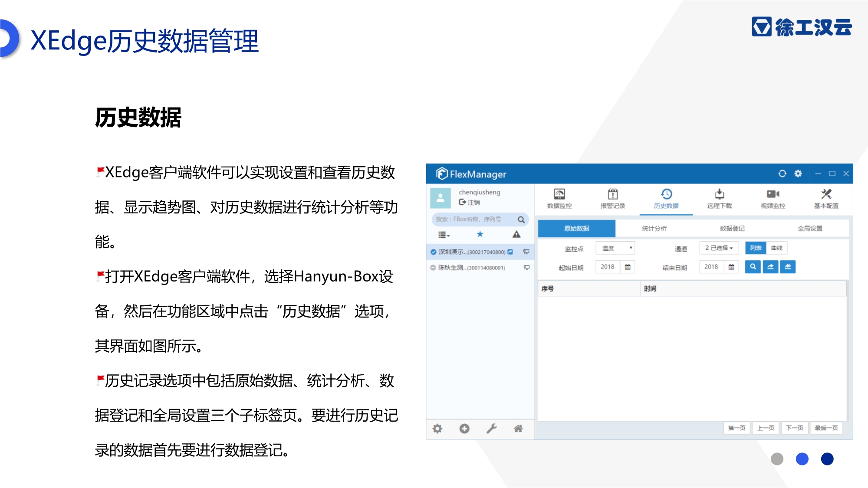This screenshot has width=868, height=488.
Task: Click the blue search query button
Action: 753,267
